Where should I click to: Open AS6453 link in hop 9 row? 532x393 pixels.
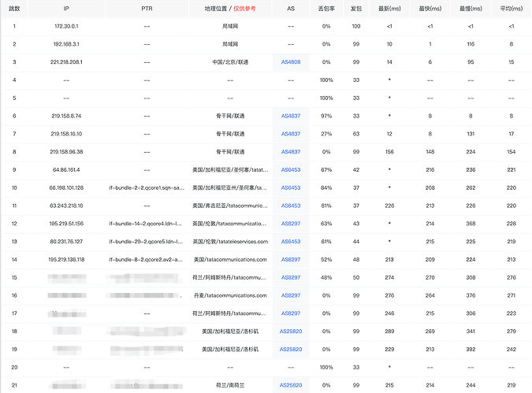click(x=291, y=170)
